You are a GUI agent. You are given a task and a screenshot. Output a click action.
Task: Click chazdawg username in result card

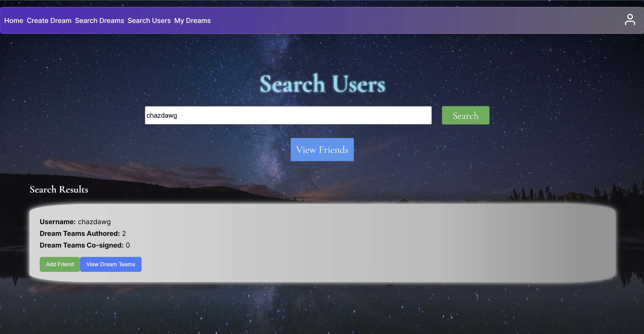point(94,222)
